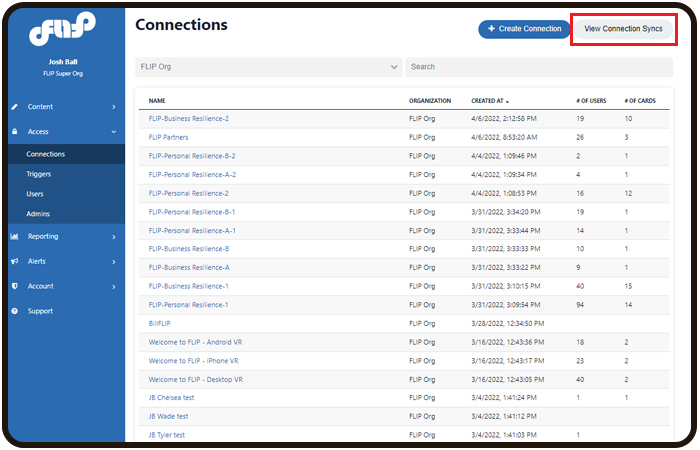Image resolution: width=700 pixels, height=450 pixels.
Task: Click the Create Connection button
Action: click(524, 29)
